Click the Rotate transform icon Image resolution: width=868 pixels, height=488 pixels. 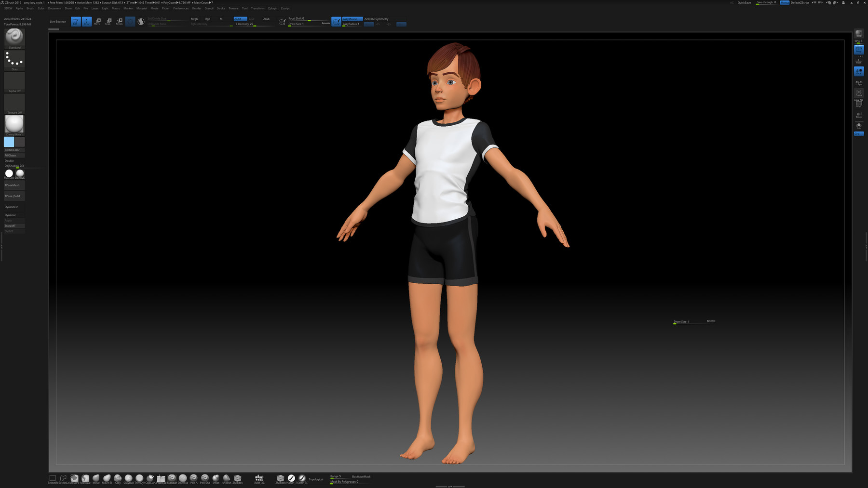point(119,21)
